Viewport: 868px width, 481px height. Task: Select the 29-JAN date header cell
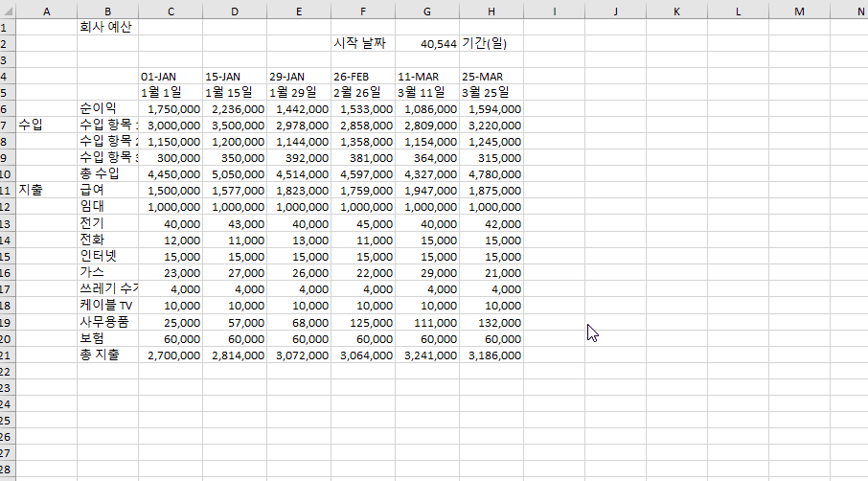(x=299, y=77)
